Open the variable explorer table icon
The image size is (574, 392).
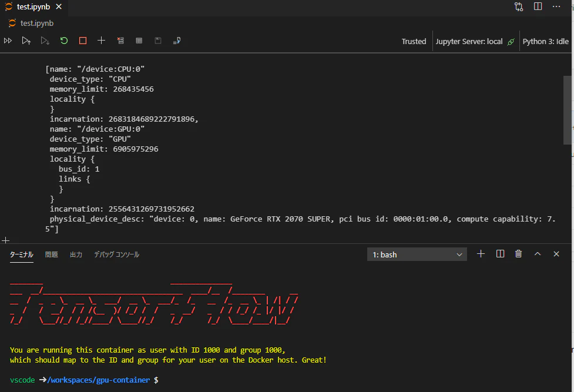coord(139,41)
